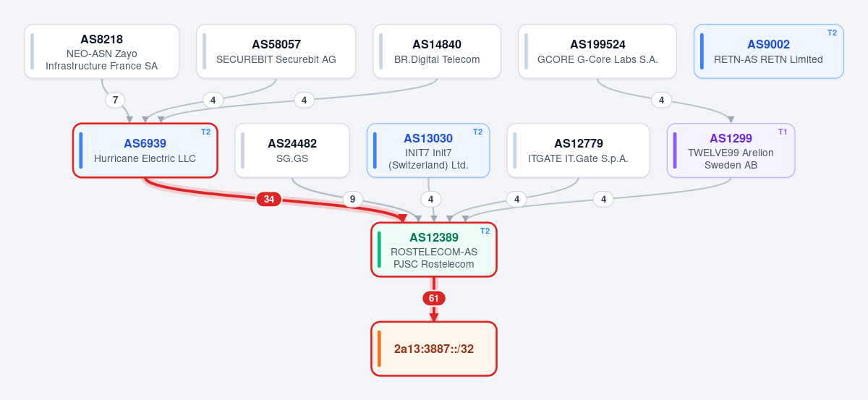Screen dimensions: 868x400
Task: Click the T2 badge on AS9002
Action: click(832, 33)
